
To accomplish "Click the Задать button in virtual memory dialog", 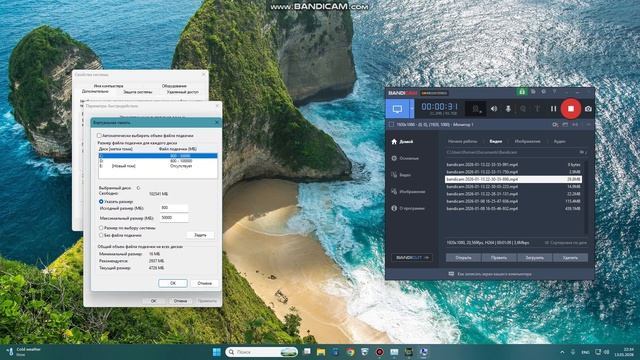I will [200, 235].
